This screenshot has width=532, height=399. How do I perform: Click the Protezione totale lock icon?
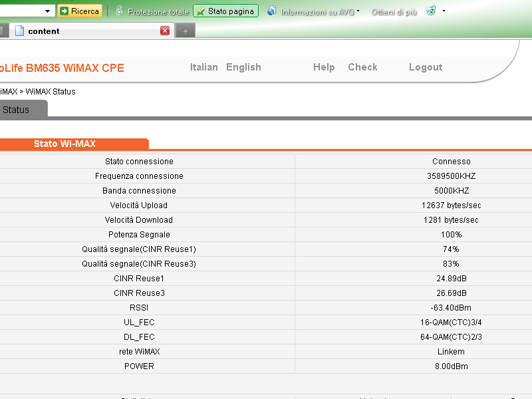pyautogui.click(x=119, y=11)
